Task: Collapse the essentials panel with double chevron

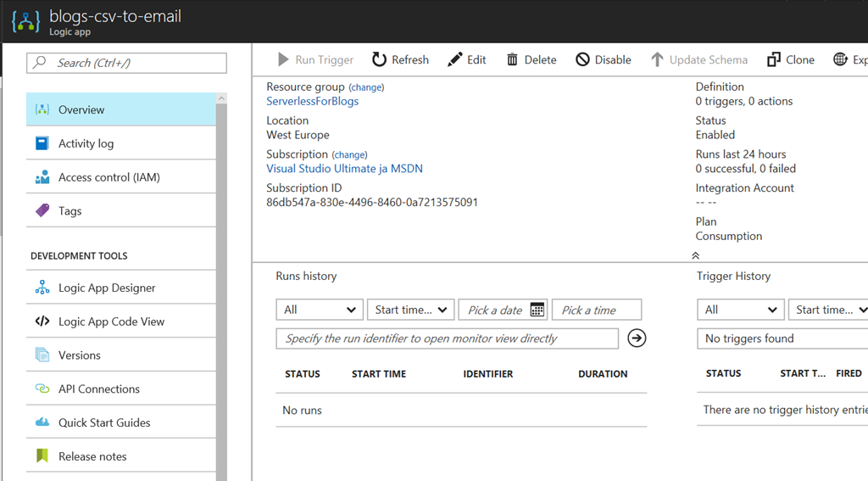Action: (x=695, y=255)
